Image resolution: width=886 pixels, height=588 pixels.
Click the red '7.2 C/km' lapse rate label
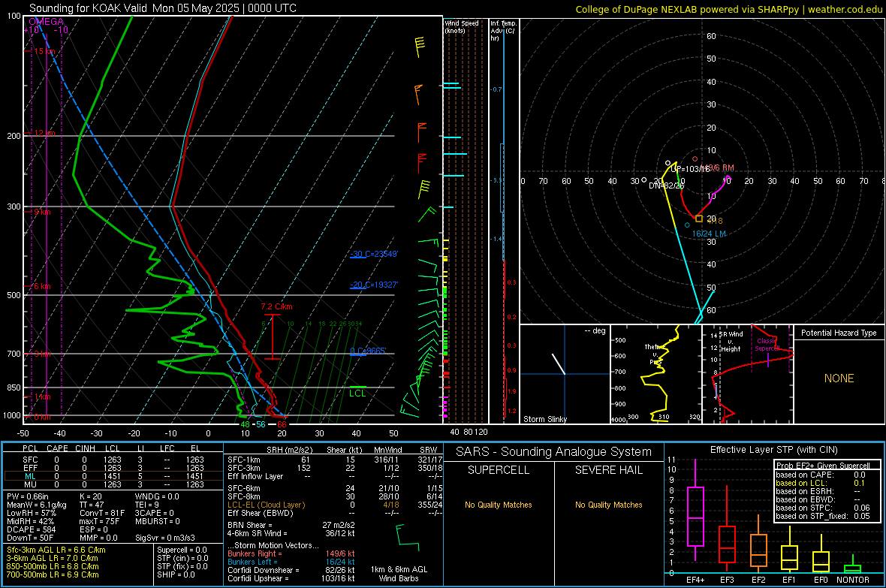pyautogui.click(x=276, y=306)
